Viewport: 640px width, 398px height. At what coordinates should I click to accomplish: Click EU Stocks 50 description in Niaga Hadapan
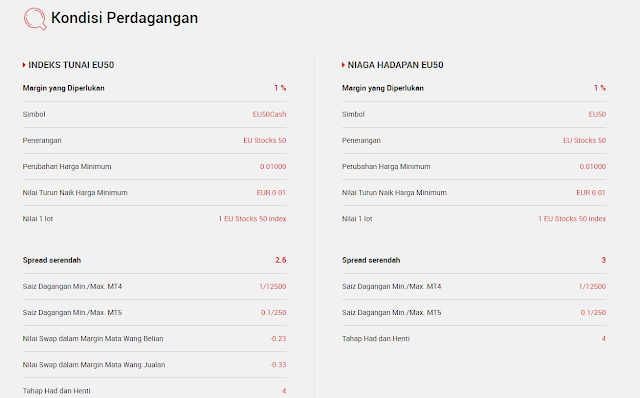tap(584, 140)
